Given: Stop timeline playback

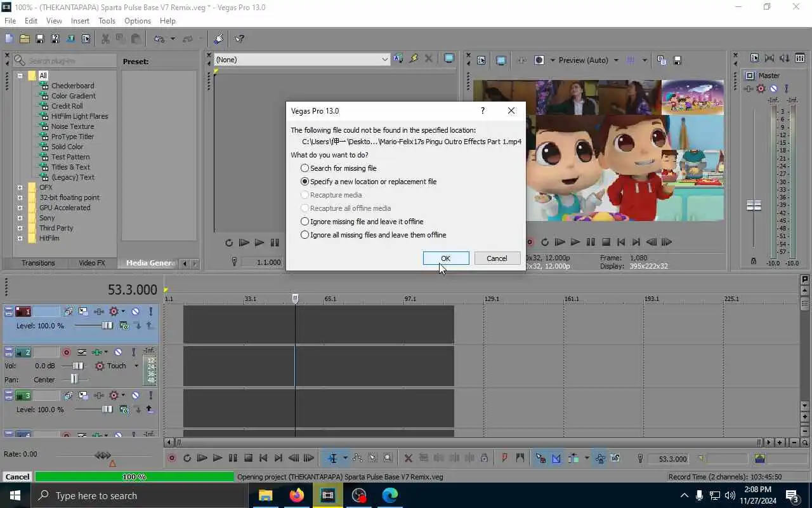Looking at the screenshot, I should (249, 458).
